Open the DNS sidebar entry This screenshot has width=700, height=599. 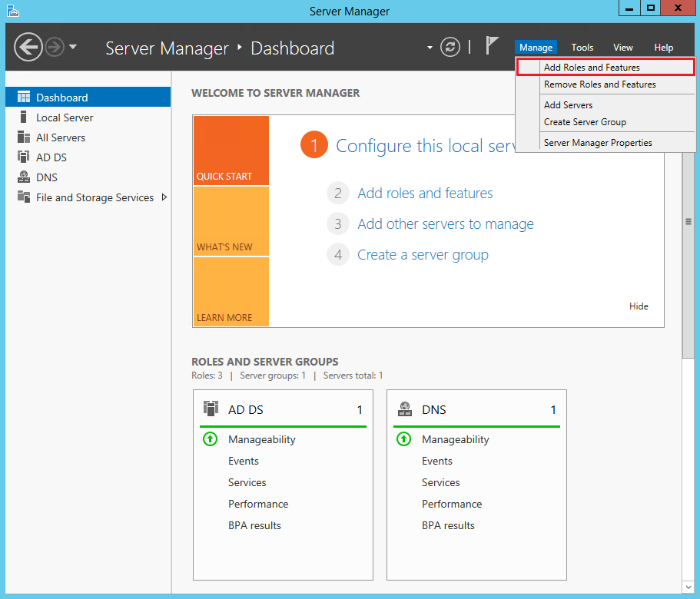pos(48,177)
